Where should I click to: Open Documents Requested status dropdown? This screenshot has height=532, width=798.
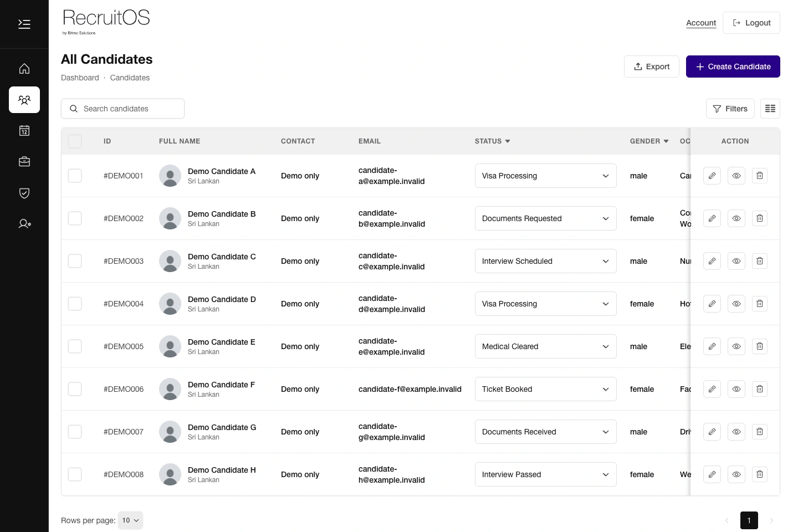[x=546, y=218]
